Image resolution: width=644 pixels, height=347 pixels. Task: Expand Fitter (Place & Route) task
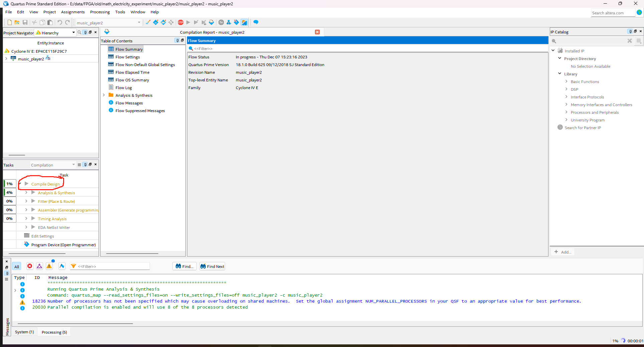26,201
